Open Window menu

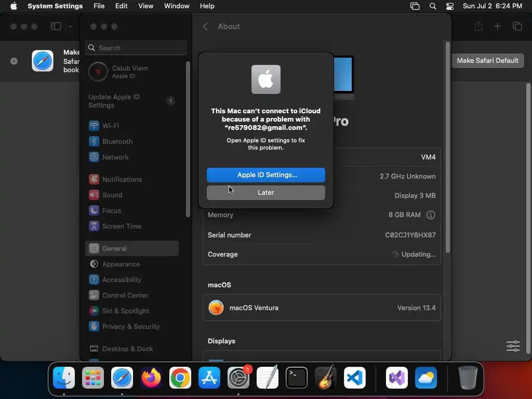(177, 6)
